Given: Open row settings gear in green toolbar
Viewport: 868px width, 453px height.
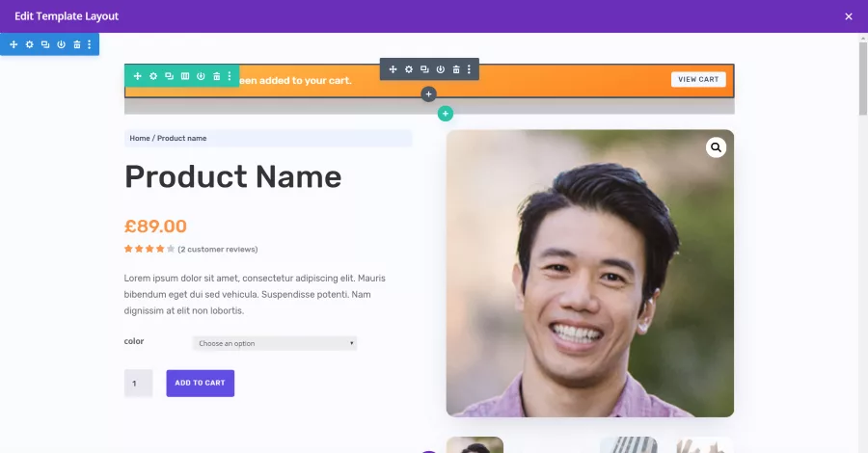Looking at the screenshot, I should [x=153, y=76].
